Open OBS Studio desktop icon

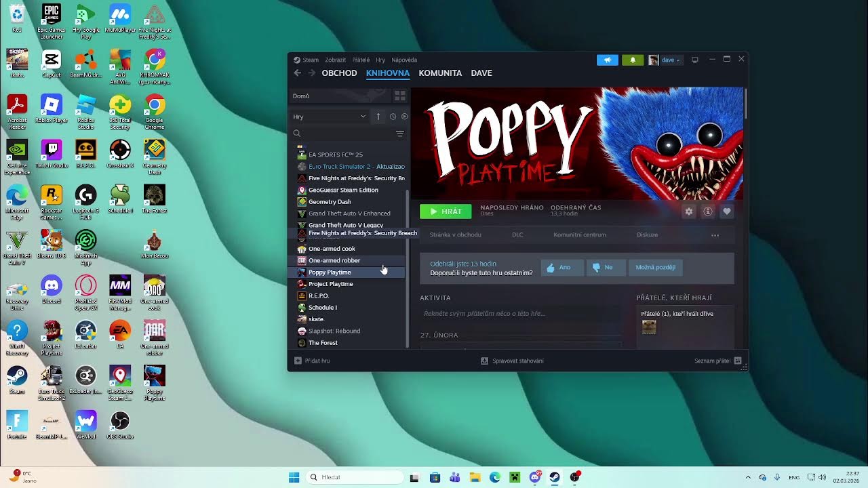[x=120, y=425]
